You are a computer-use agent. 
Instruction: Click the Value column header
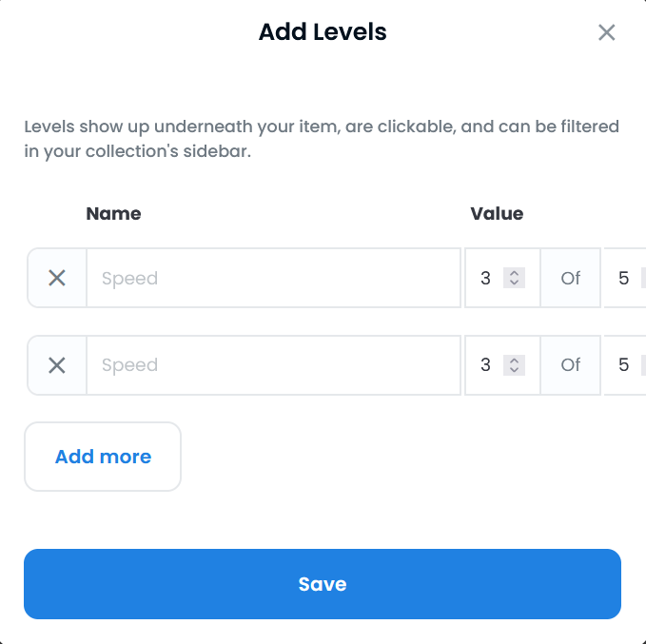[497, 213]
